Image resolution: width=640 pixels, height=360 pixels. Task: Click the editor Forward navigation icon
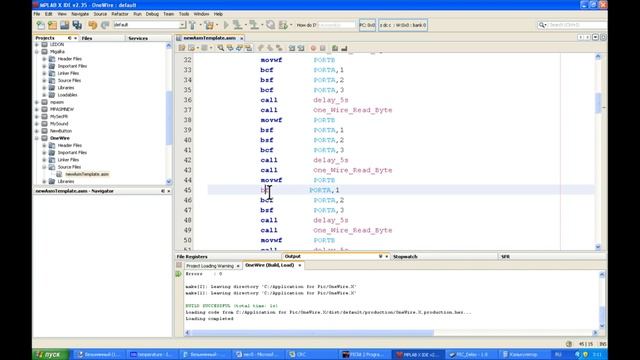[x=204, y=48]
